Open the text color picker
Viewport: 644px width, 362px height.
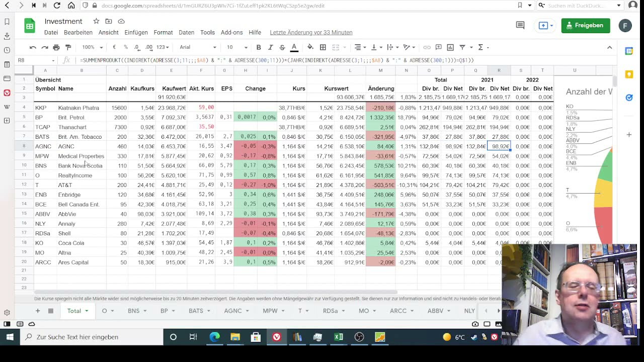(294, 47)
